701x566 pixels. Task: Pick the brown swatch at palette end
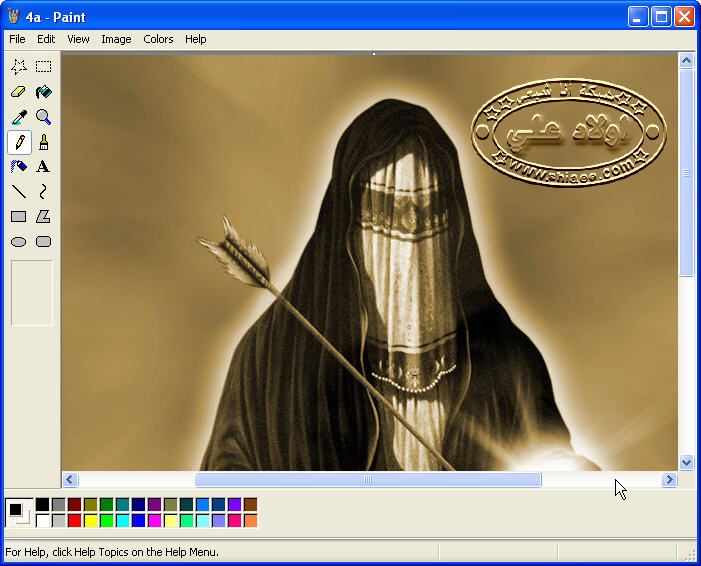point(251,505)
